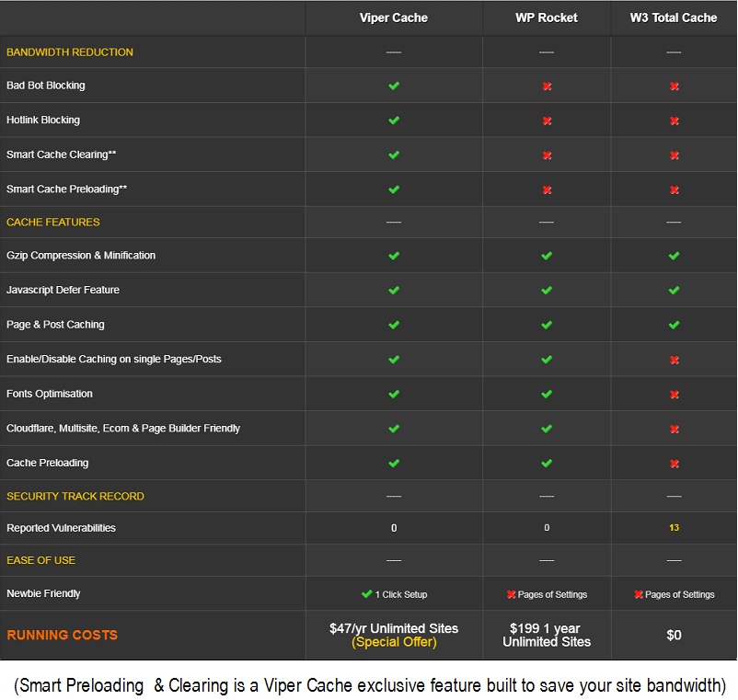Select Viper Cache's check for Fonts Optimisation
Viewport: 738px width, 700px height.
(x=394, y=395)
